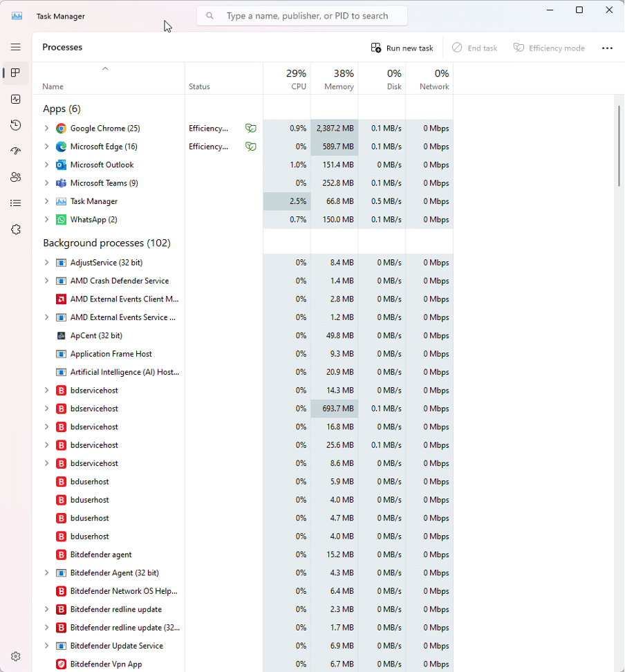Select the Application Frame Host row
625x672 pixels.
(243, 353)
